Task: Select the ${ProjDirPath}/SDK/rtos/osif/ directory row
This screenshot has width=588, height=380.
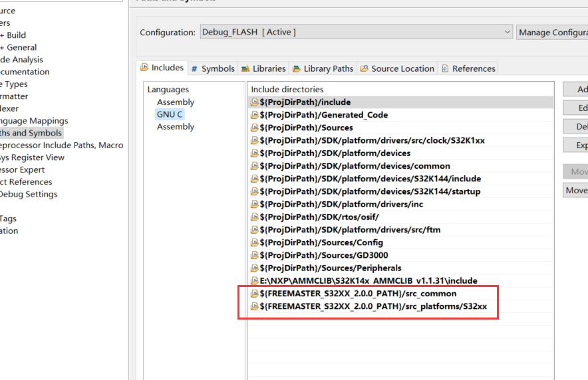Action: click(x=400, y=217)
